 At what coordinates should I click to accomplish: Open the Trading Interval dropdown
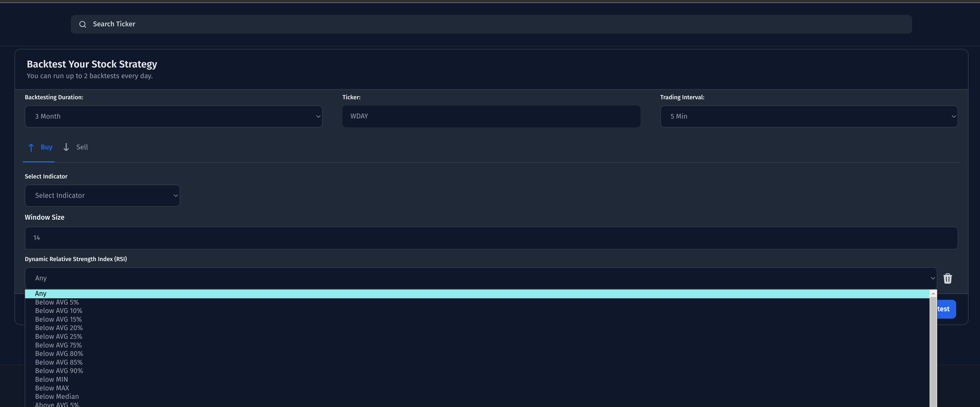[808, 116]
